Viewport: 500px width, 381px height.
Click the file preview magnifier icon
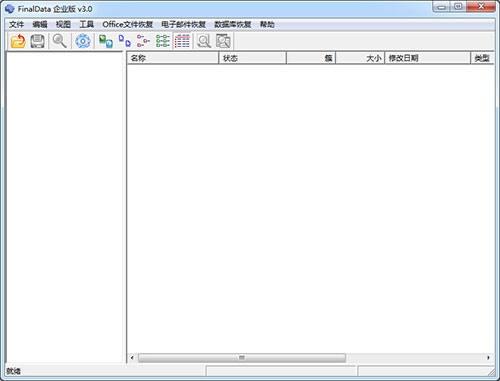pos(204,41)
